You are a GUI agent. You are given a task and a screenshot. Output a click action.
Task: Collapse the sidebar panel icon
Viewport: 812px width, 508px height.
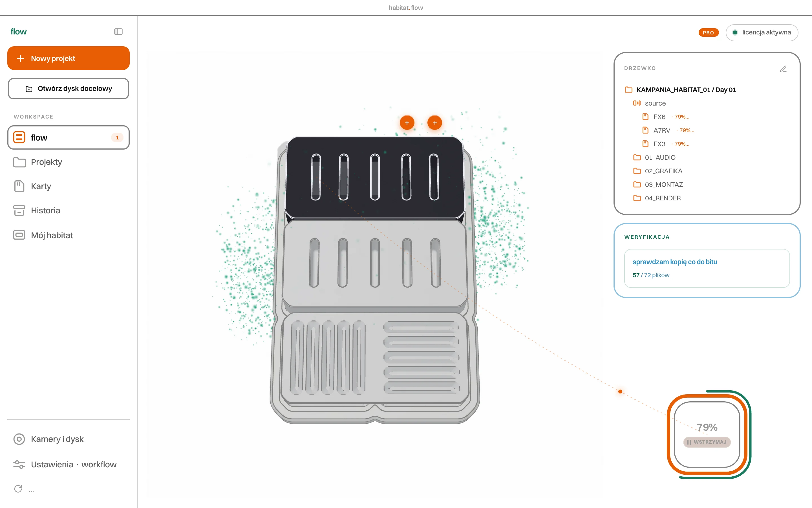point(118,32)
